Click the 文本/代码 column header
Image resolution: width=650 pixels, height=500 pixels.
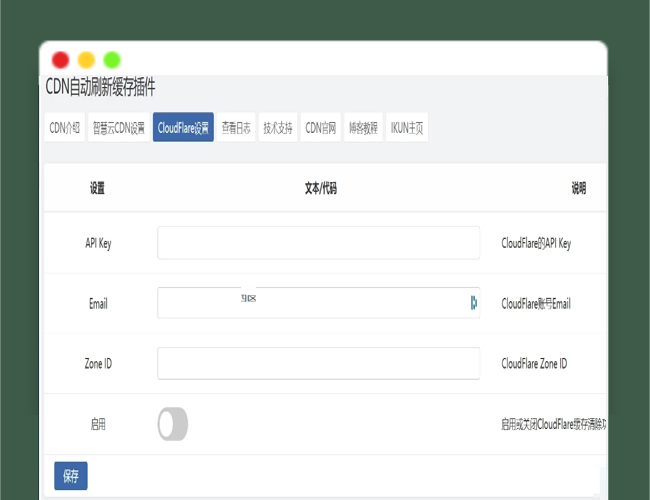pos(320,188)
